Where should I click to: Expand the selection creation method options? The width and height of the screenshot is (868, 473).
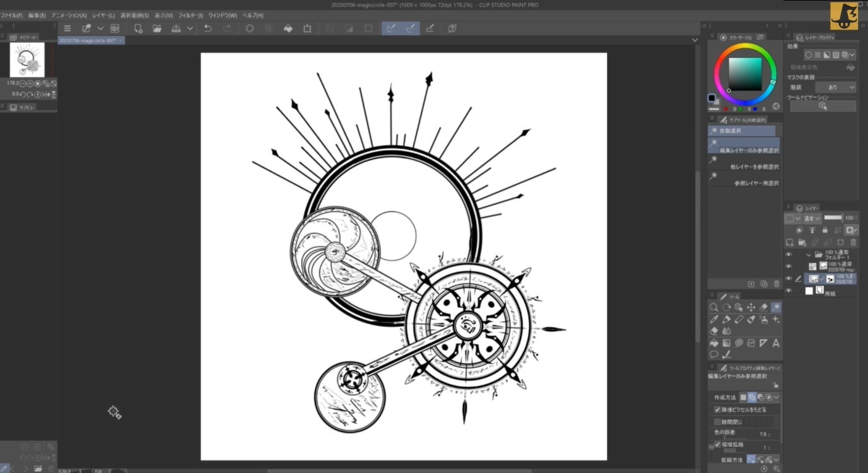point(776,398)
